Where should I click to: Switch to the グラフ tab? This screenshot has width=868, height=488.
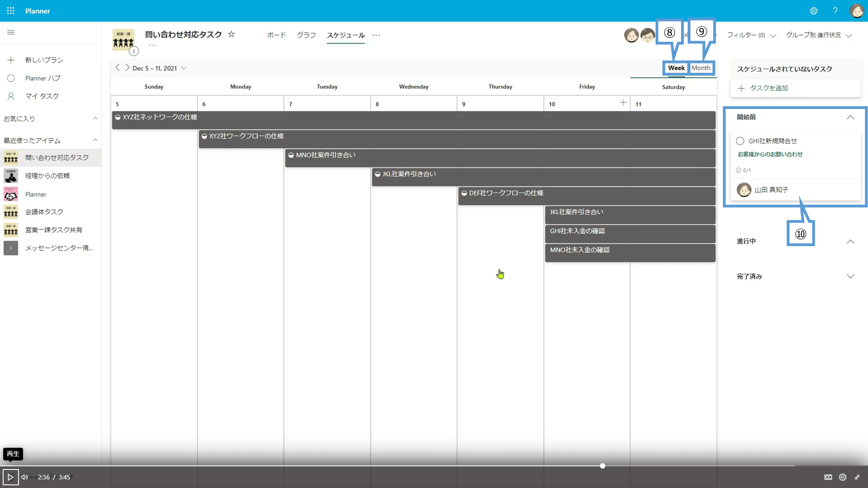click(x=306, y=35)
